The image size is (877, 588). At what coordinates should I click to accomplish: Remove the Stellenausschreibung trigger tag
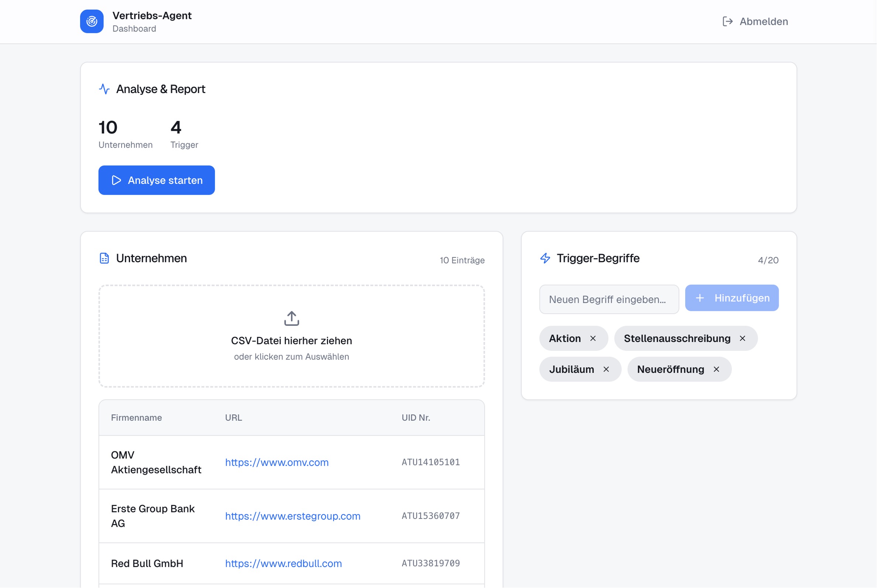click(x=742, y=338)
